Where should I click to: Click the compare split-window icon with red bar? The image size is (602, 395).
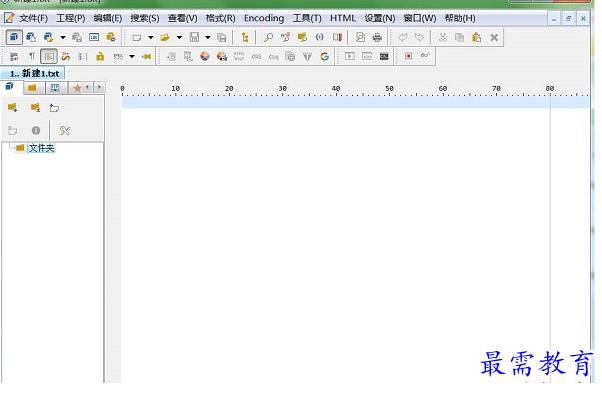point(337,37)
